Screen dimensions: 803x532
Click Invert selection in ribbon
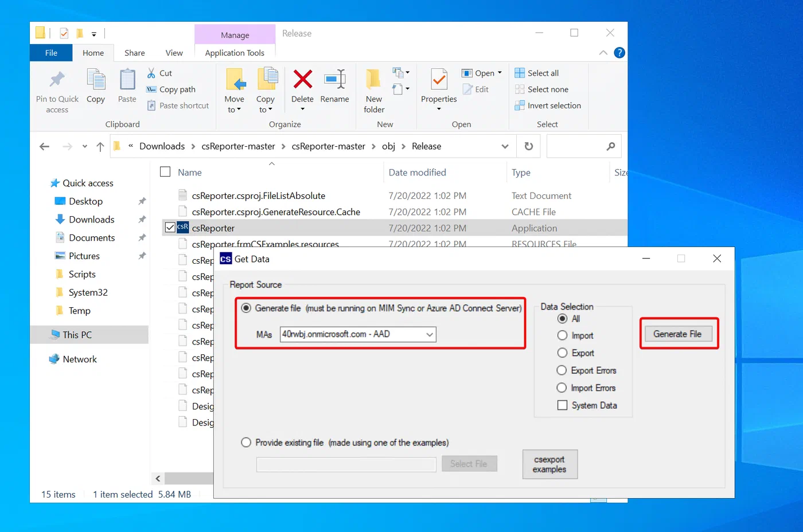(x=548, y=105)
